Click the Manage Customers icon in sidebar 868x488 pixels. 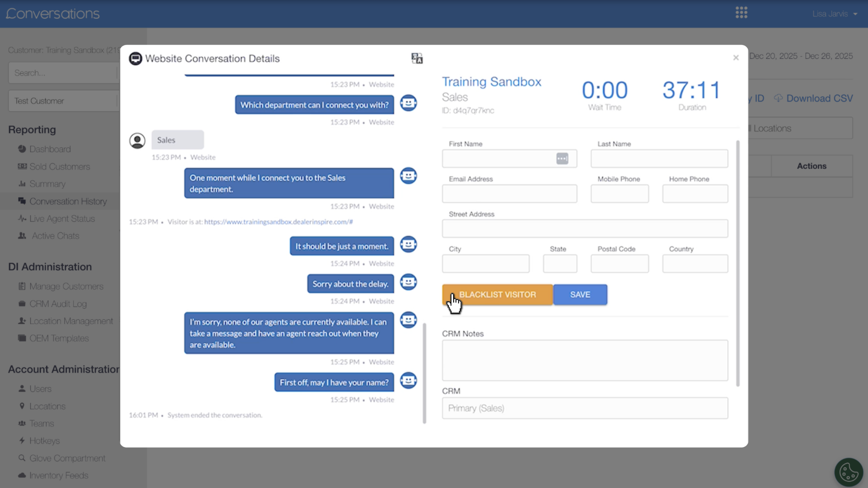(22, 286)
